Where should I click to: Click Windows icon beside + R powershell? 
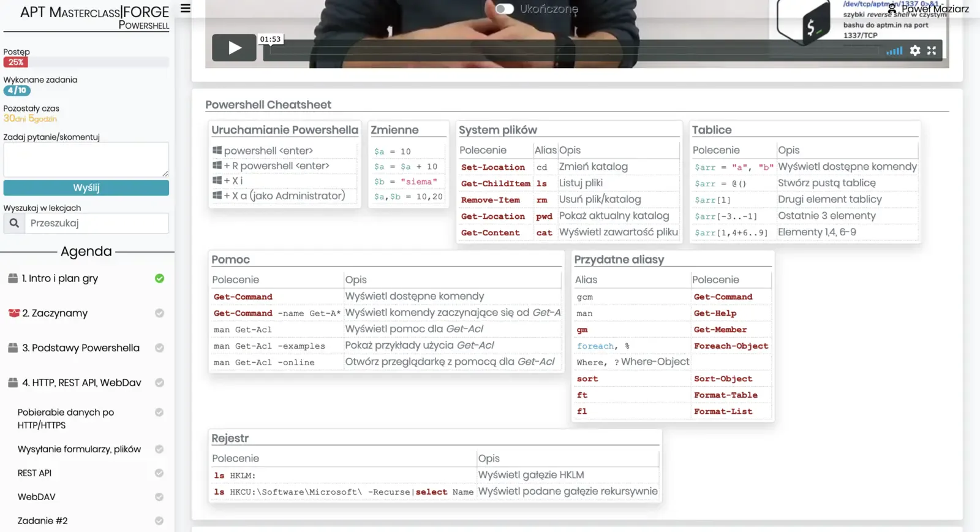217,165
